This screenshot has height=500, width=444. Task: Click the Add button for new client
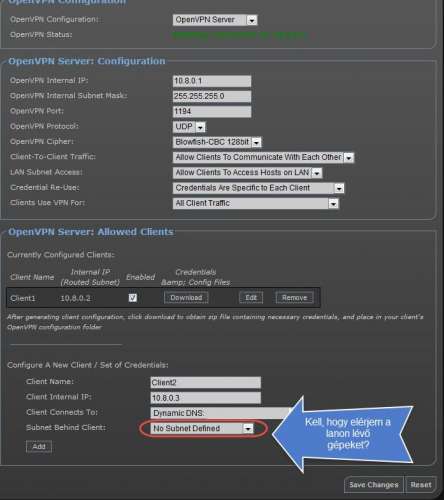(39, 447)
